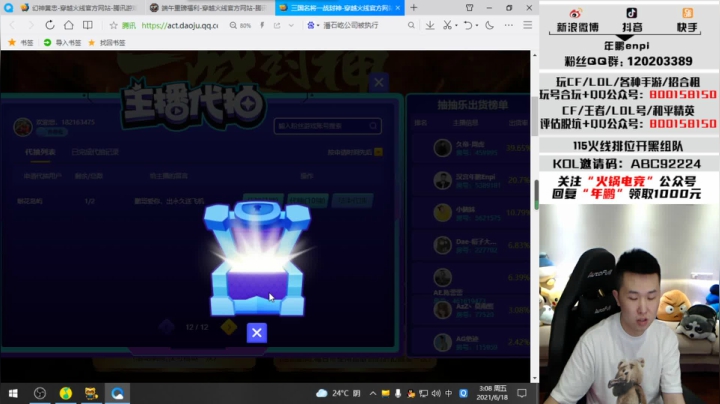Click the back navigation arrow

[13, 25]
